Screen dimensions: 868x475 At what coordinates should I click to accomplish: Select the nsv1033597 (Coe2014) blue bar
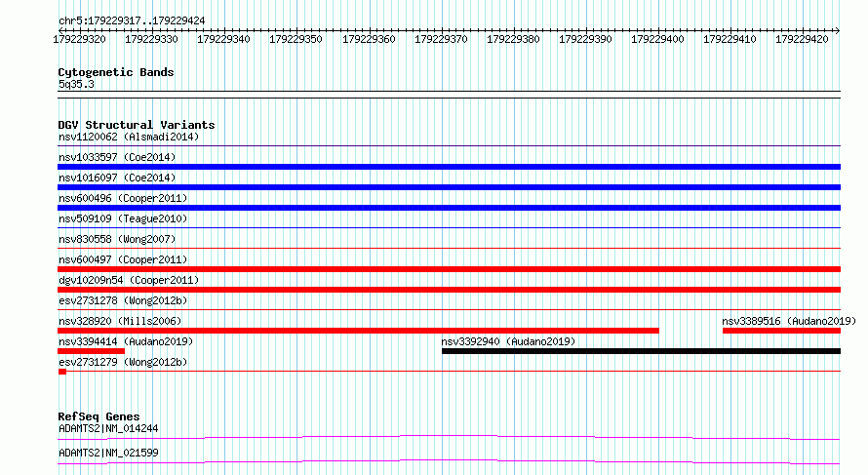coord(449,167)
